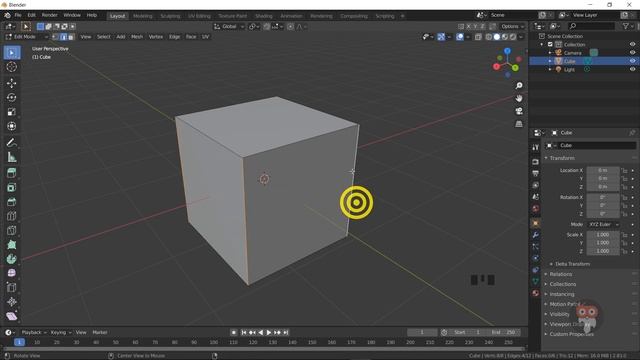Image resolution: width=640 pixels, height=360 pixels.
Task: Open the Edit Mode dropdown
Action: click(27, 37)
